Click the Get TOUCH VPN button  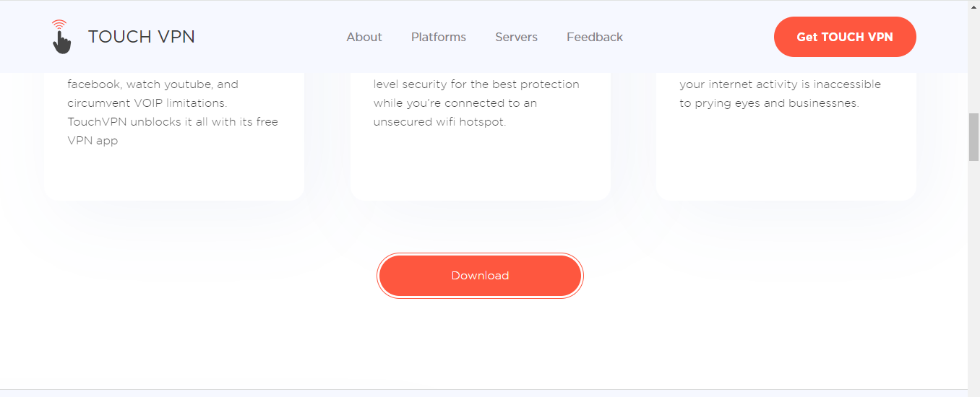pyautogui.click(x=845, y=37)
